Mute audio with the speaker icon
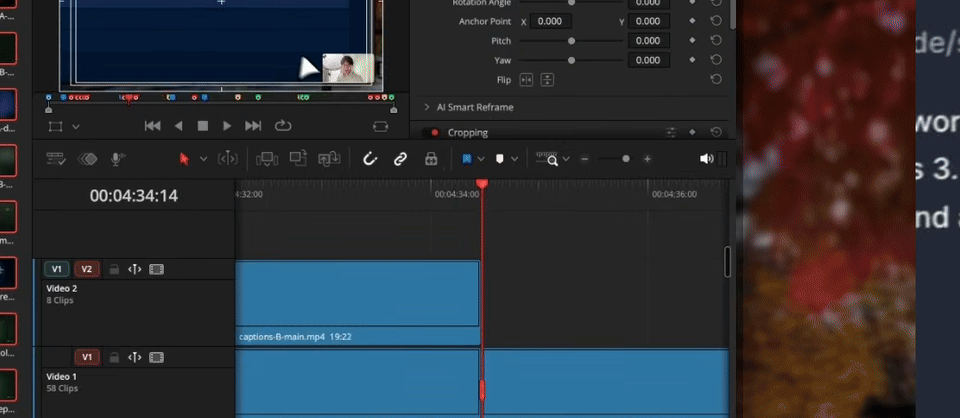The width and height of the screenshot is (960, 418). coord(707,159)
